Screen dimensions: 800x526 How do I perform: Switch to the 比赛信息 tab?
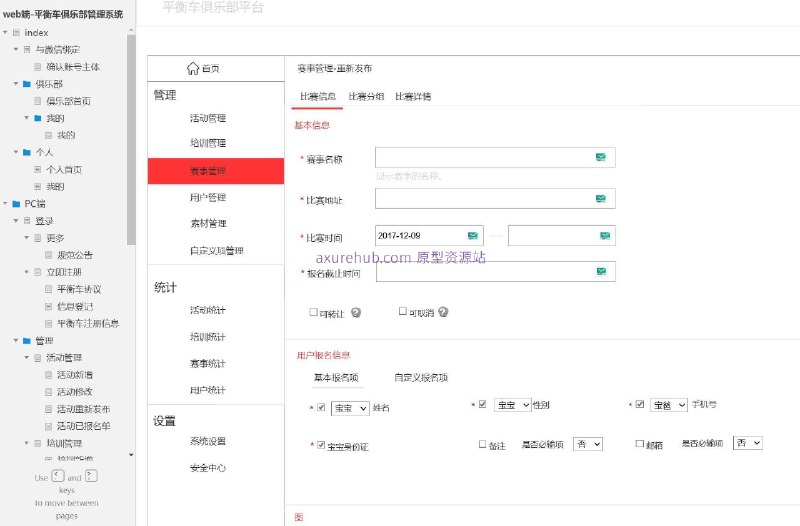point(317,96)
